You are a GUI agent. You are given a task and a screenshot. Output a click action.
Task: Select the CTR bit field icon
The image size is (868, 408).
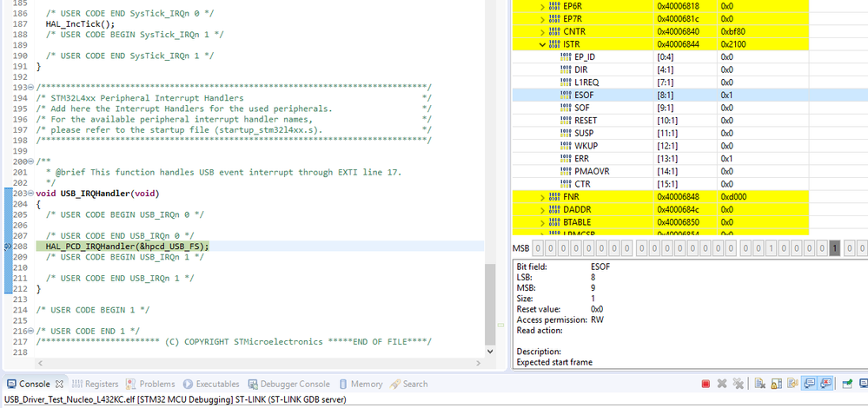click(565, 184)
